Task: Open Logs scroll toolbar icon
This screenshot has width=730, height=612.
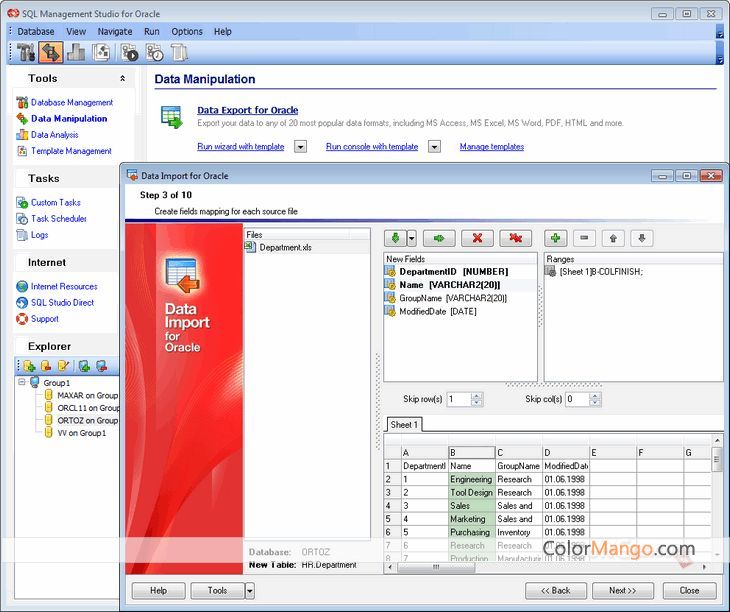Action: pos(179,52)
